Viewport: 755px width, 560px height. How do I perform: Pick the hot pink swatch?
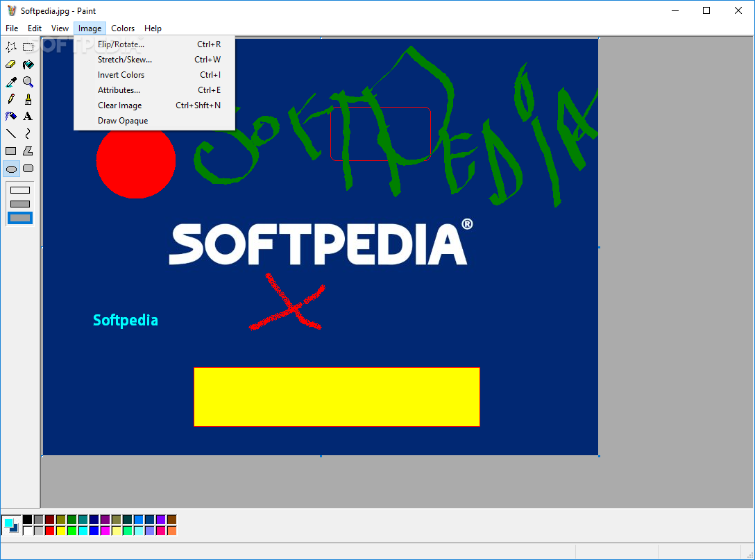[160, 531]
